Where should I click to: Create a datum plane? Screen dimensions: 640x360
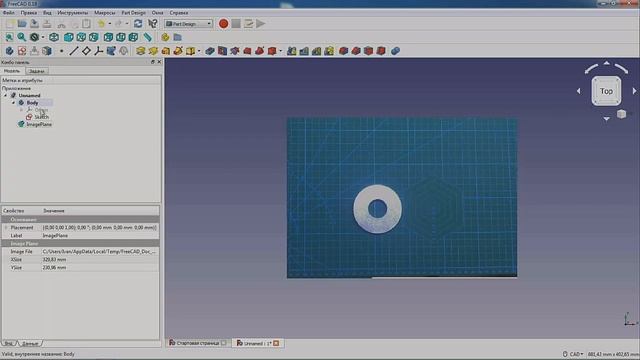click(x=86, y=51)
